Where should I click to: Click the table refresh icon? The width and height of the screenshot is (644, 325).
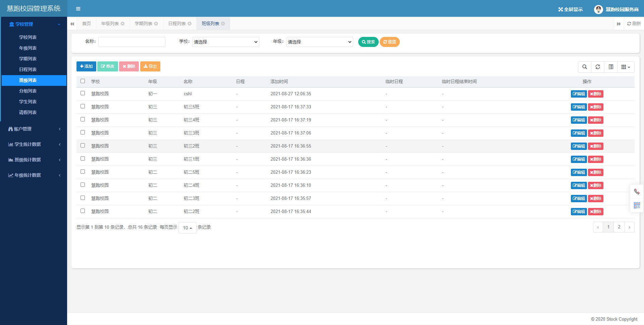(598, 67)
